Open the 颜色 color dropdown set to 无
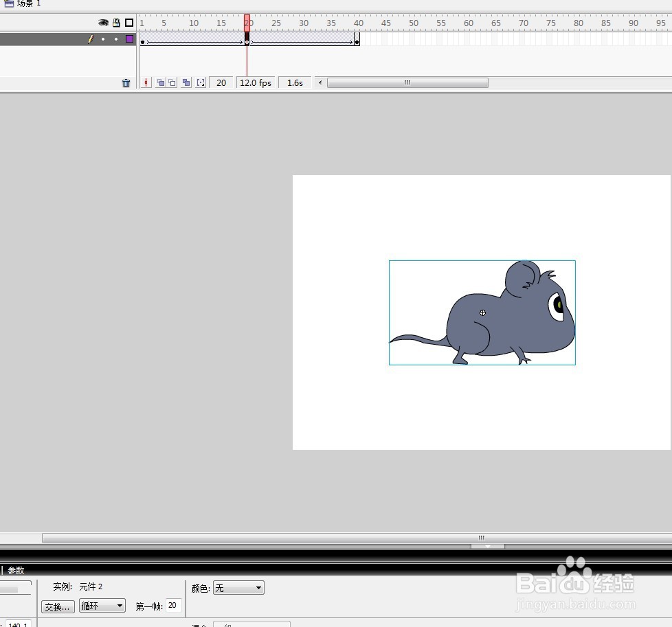This screenshot has height=627, width=672. (238, 588)
